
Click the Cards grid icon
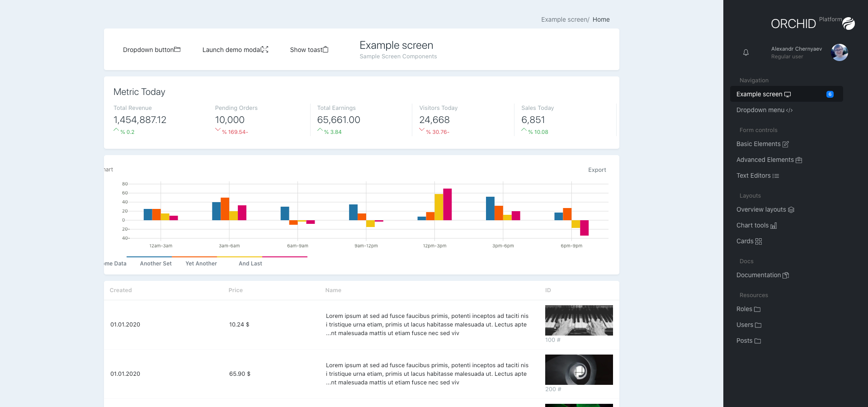coord(758,241)
